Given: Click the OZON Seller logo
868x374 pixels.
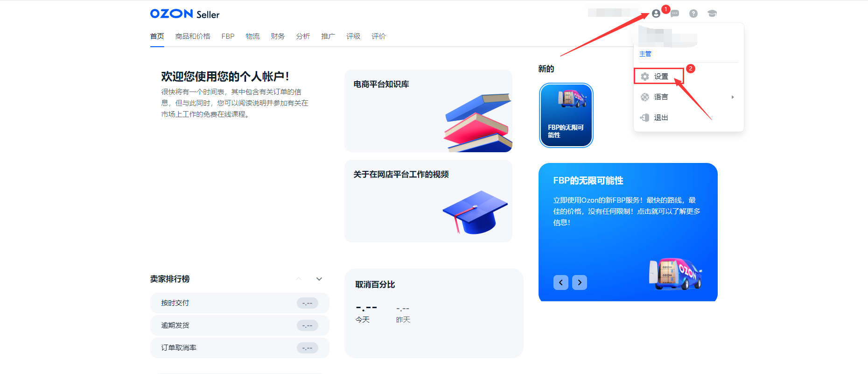Looking at the screenshot, I should 185,14.
